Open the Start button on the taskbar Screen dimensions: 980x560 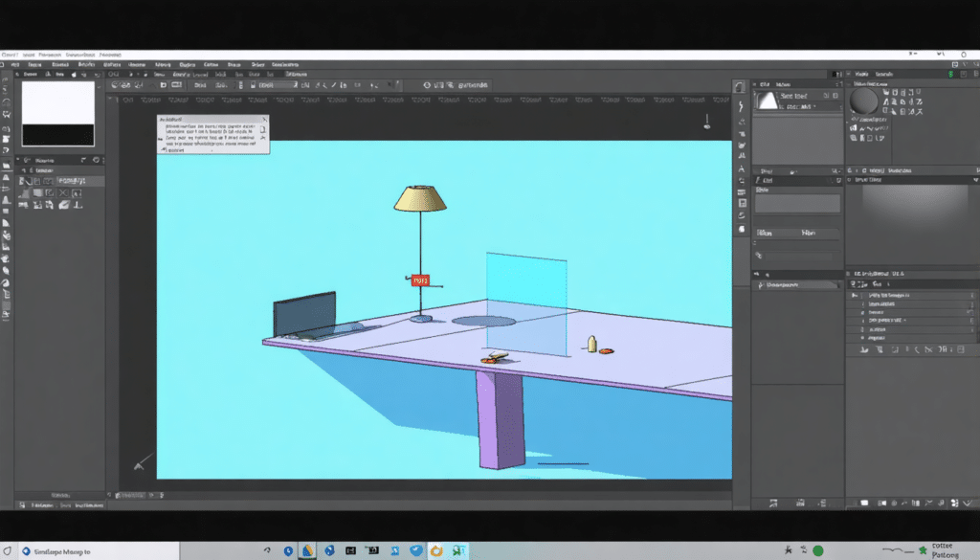8,551
